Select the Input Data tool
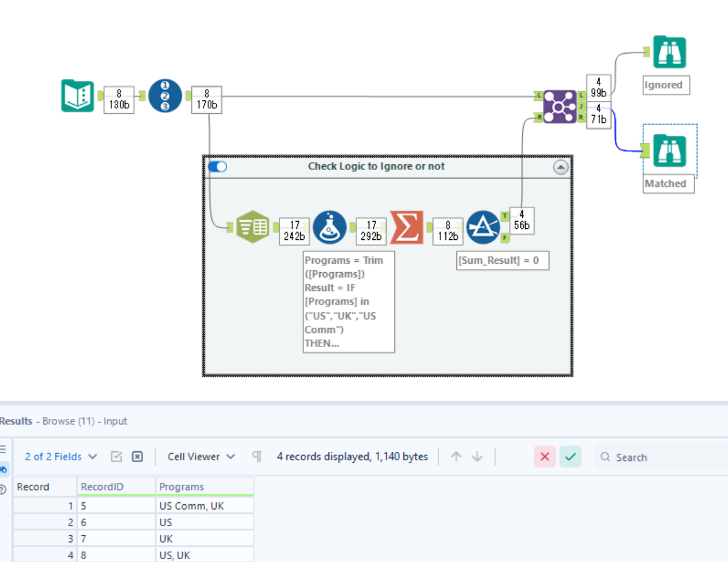 [x=77, y=96]
